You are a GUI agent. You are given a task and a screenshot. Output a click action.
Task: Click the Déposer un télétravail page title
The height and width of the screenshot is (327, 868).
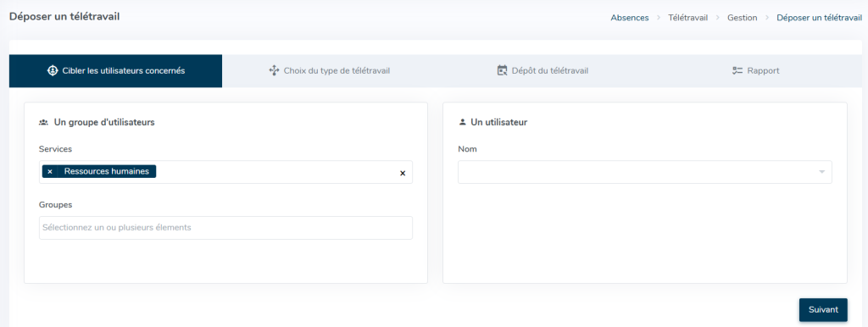coord(64,16)
